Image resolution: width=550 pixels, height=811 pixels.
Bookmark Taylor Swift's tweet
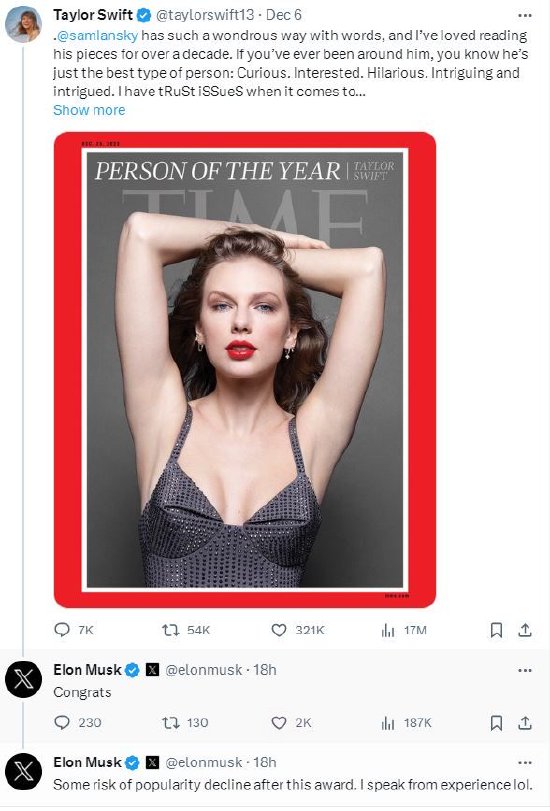click(496, 630)
